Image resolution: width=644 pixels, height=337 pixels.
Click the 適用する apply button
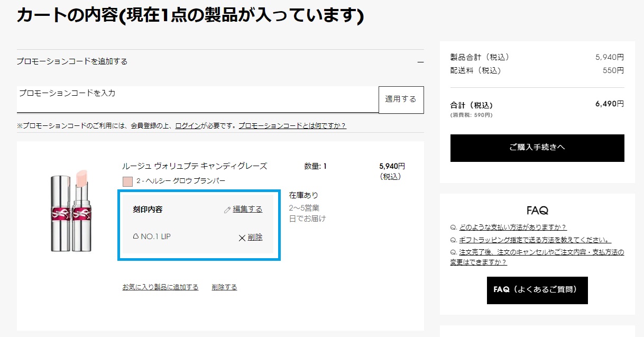point(401,99)
